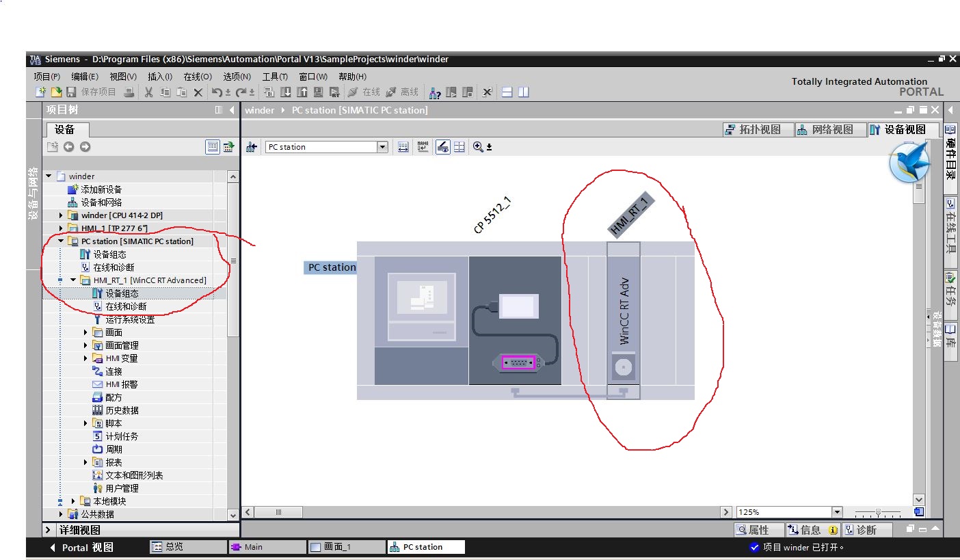Collapse PC station [SIMATIC PC station] node

(x=61, y=241)
